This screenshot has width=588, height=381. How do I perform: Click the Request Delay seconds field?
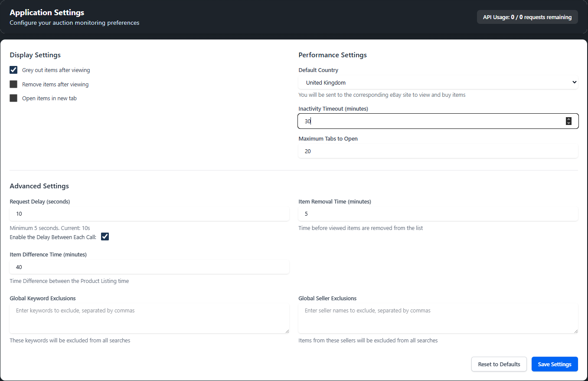point(149,214)
